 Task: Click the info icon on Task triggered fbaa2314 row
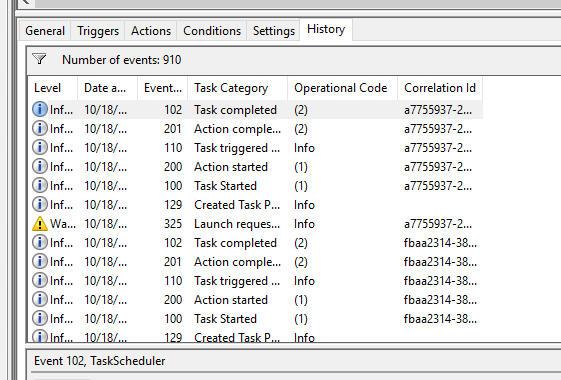[x=40, y=280]
